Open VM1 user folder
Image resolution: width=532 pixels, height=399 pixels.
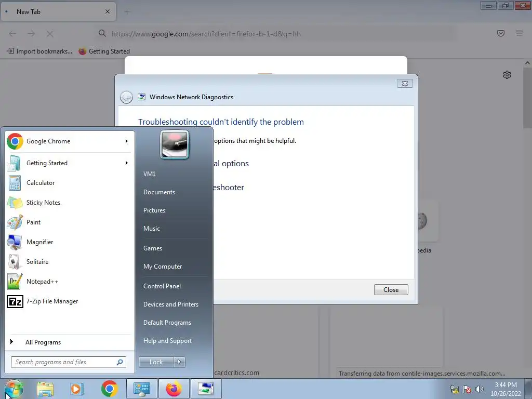pyautogui.click(x=149, y=174)
